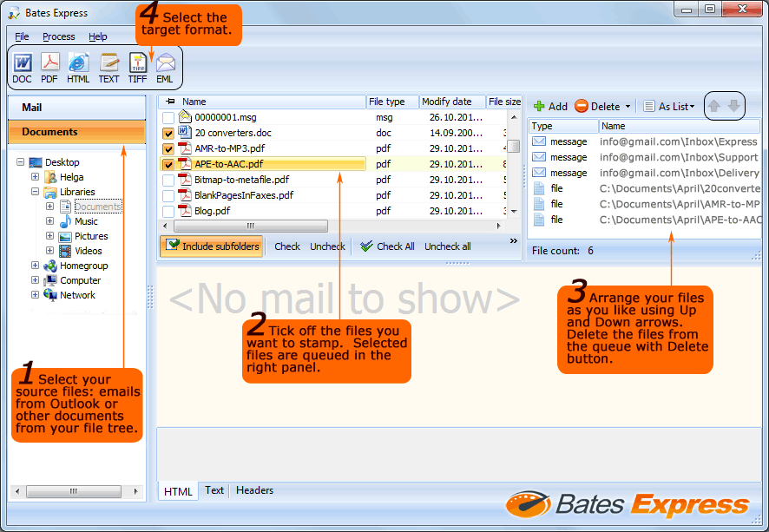Sort by File type column header
The width and height of the screenshot is (769, 532).
[x=391, y=102]
